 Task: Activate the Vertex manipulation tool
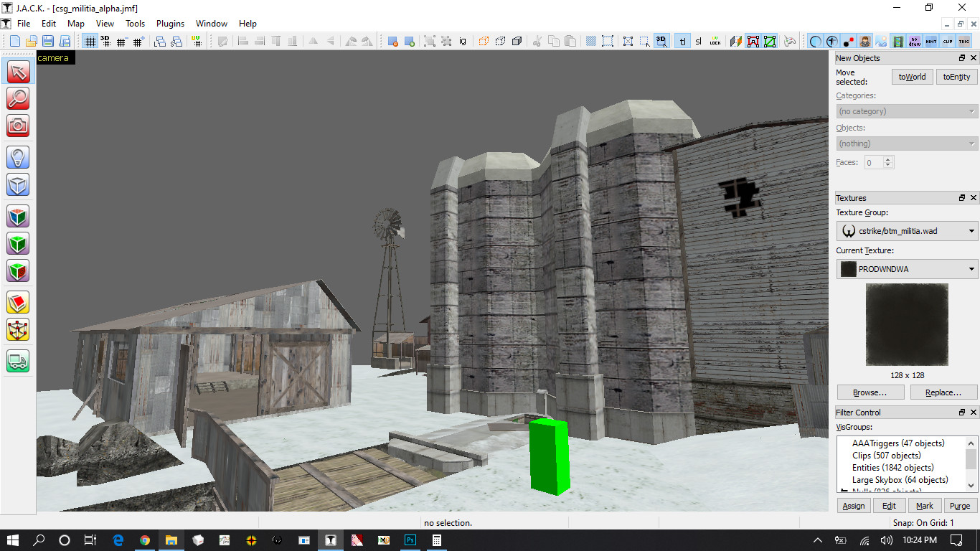(x=18, y=329)
